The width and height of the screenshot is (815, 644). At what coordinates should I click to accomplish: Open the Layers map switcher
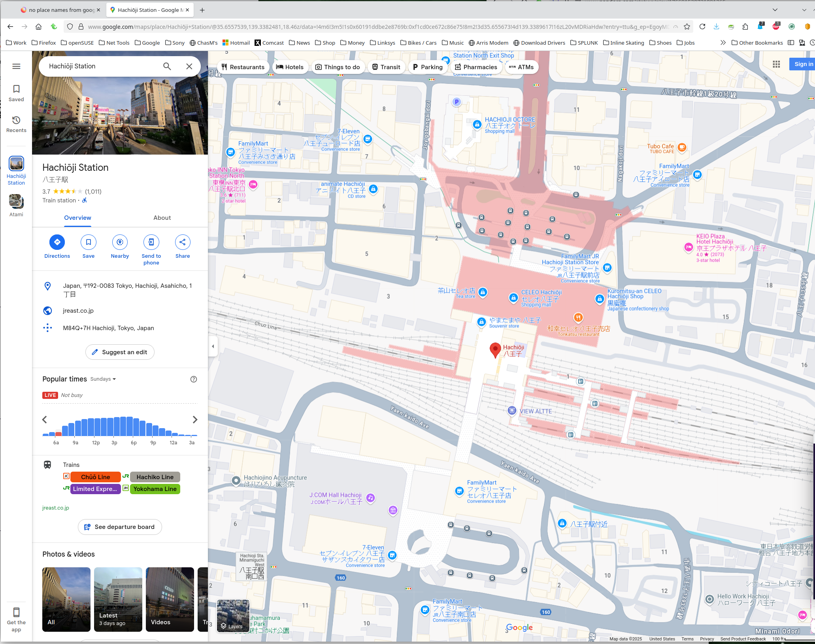(x=233, y=615)
